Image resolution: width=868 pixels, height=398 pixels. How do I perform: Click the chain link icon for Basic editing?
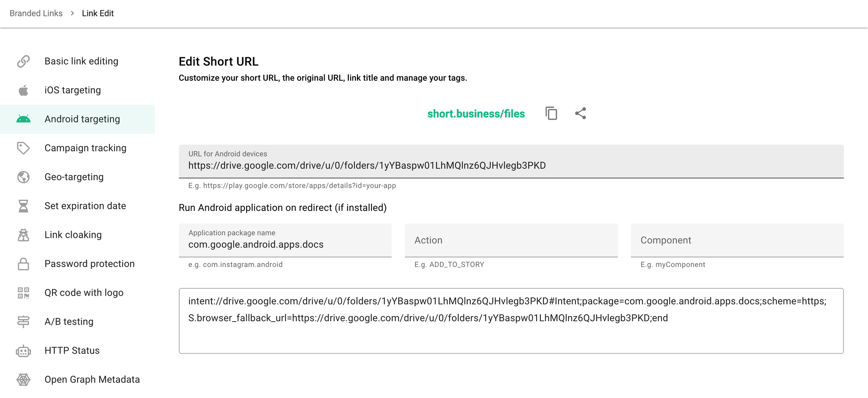coord(23,61)
